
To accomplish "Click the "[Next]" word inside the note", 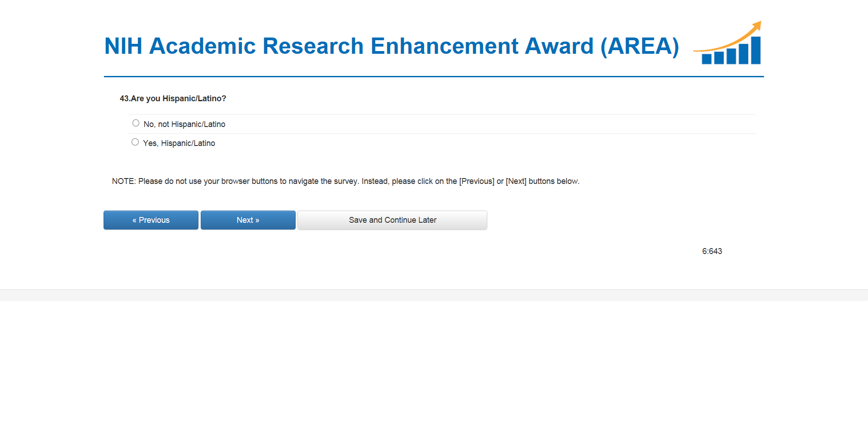I will [x=516, y=181].
